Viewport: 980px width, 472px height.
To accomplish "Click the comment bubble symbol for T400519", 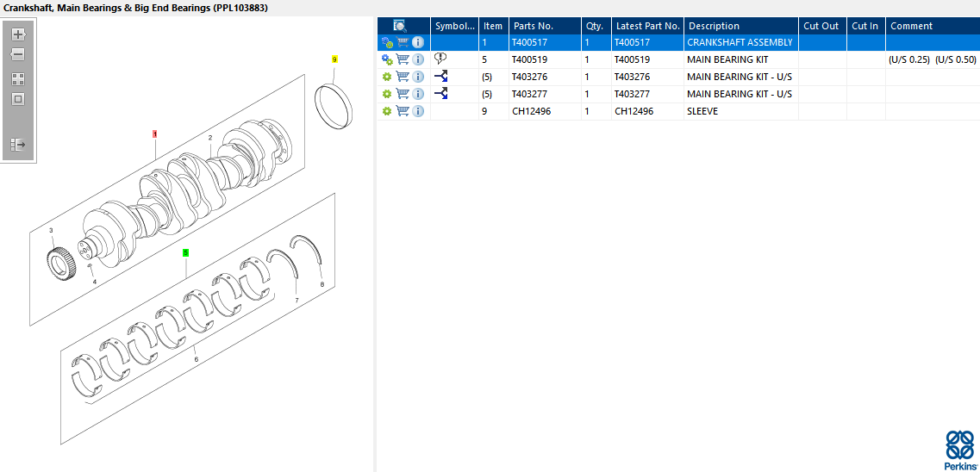I will point(440,59).
